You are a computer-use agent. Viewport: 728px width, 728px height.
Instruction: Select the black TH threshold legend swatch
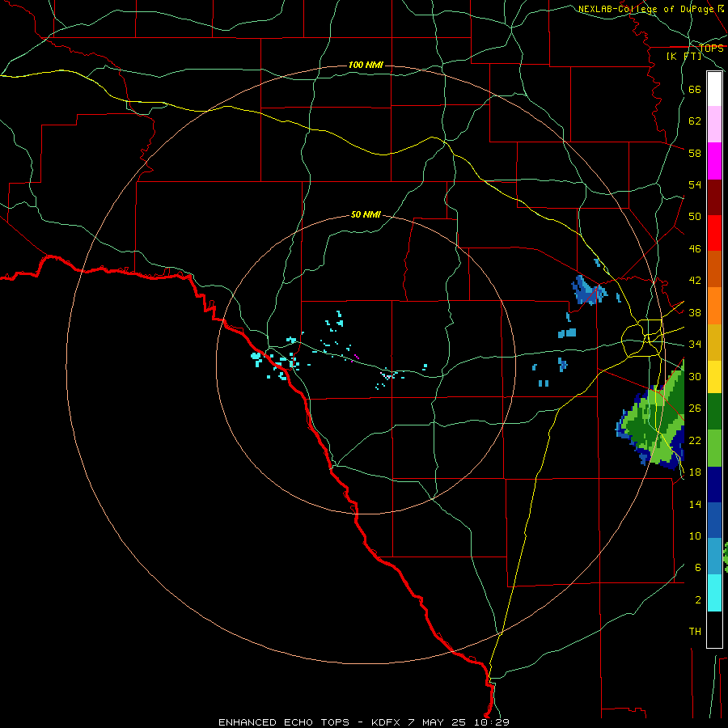pos(714,629)
